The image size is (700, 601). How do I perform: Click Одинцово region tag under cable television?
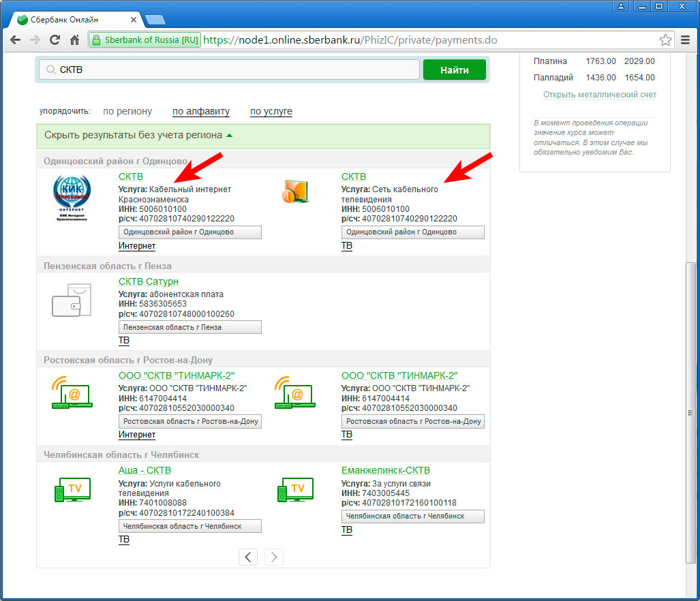tap(412, 232)
